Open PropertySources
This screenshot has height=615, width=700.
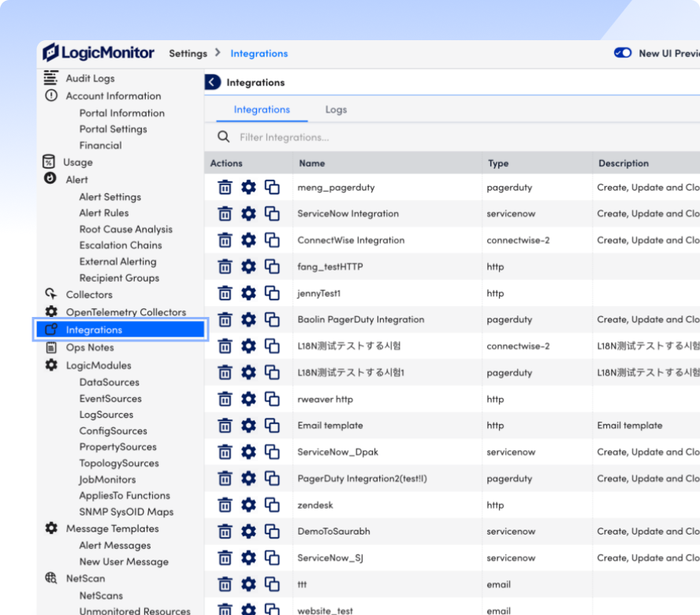click(118, 447)
